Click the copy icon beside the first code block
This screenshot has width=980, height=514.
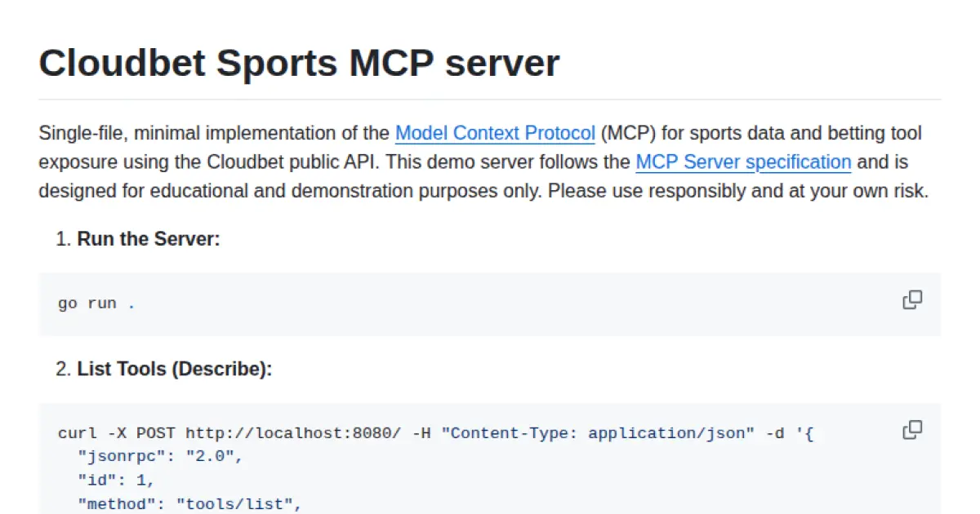coord(912,299)
